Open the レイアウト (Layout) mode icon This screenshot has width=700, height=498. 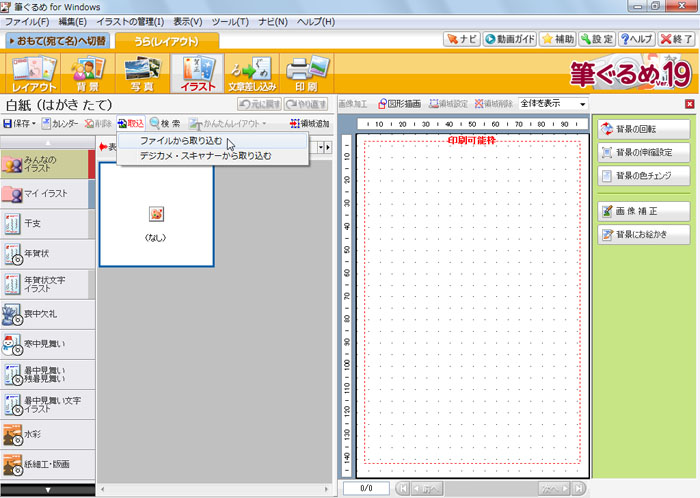(x=34, y=74)
